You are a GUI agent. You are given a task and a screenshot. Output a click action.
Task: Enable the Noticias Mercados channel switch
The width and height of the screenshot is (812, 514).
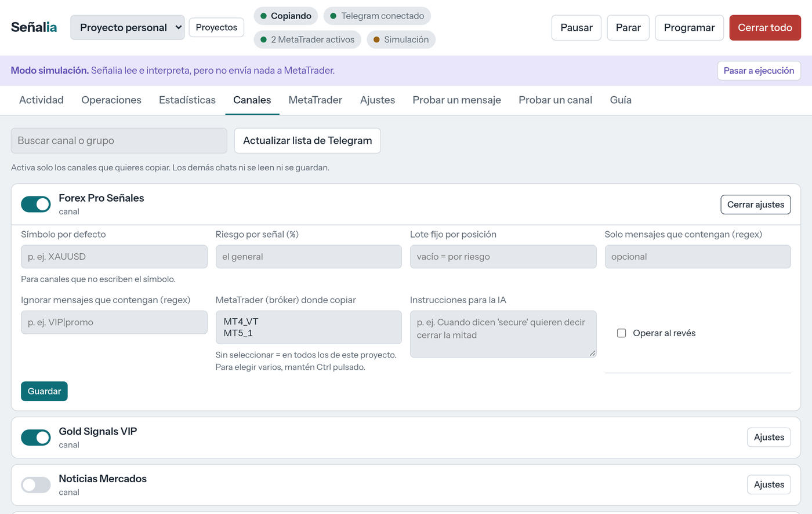point(36,485)
